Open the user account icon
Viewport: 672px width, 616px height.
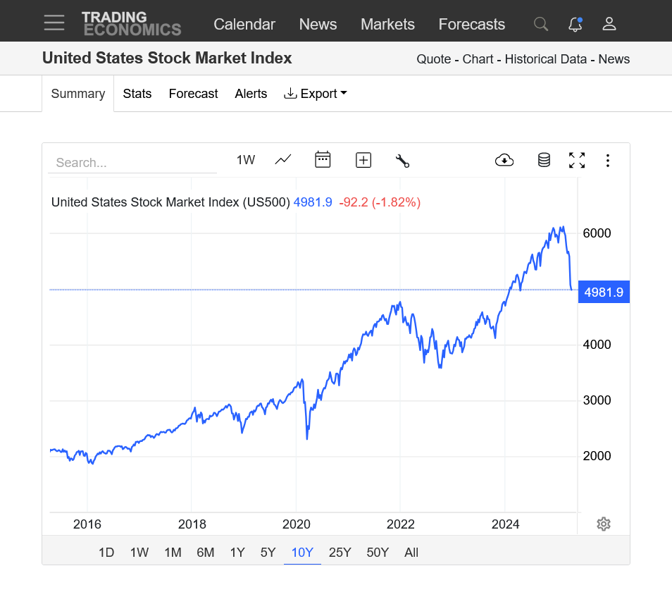coord(609,24)
